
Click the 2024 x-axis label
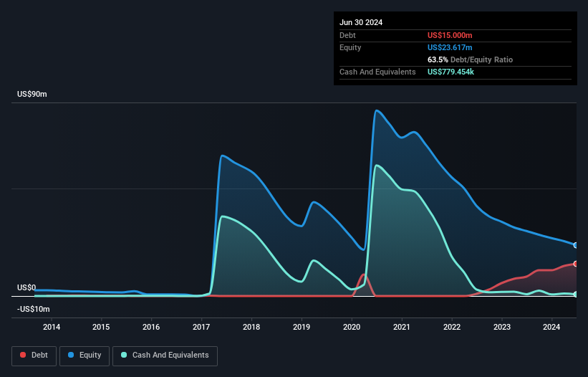click(551, 327)
